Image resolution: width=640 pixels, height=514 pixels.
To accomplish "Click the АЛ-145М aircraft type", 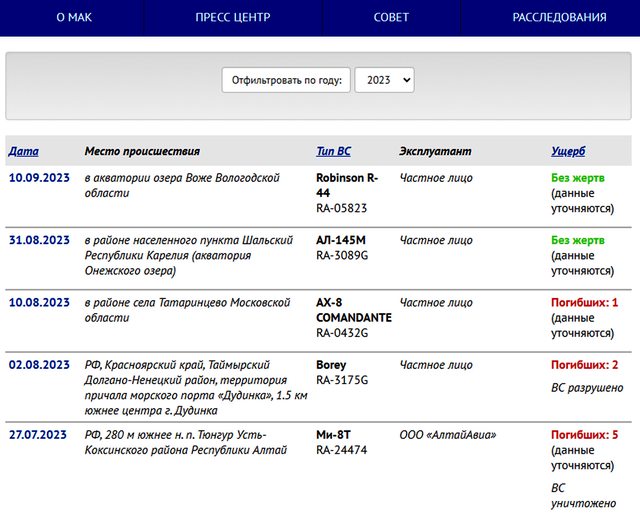I will (x=341, y=240).
